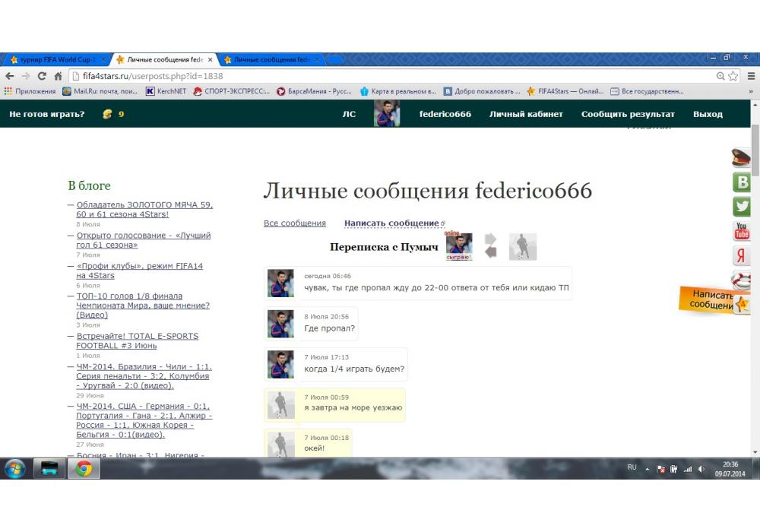Click the volume icon in the system tray
Image resolution: width=760 pixels, height=532 pixels.
[x=701, y=469]
